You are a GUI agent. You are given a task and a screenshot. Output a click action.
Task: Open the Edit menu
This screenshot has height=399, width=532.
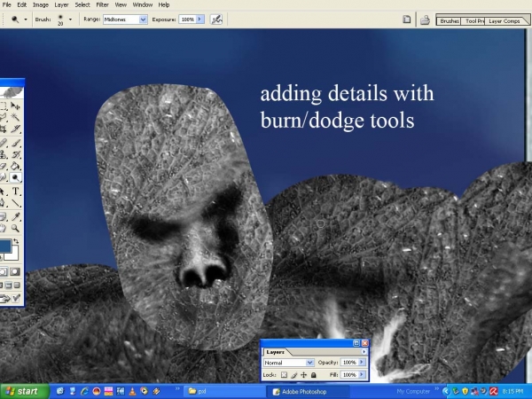pos(21,4)
